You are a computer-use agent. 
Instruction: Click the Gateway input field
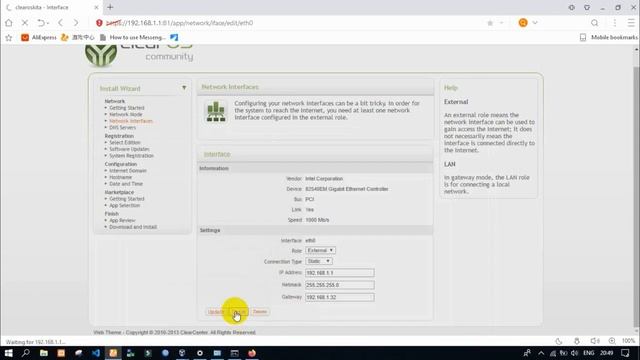point(340,297)
